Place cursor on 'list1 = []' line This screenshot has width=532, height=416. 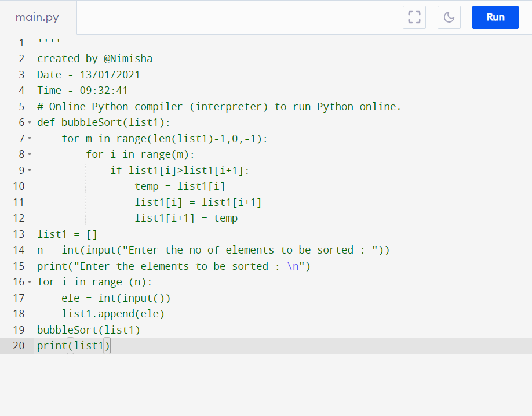click(67, 234)
